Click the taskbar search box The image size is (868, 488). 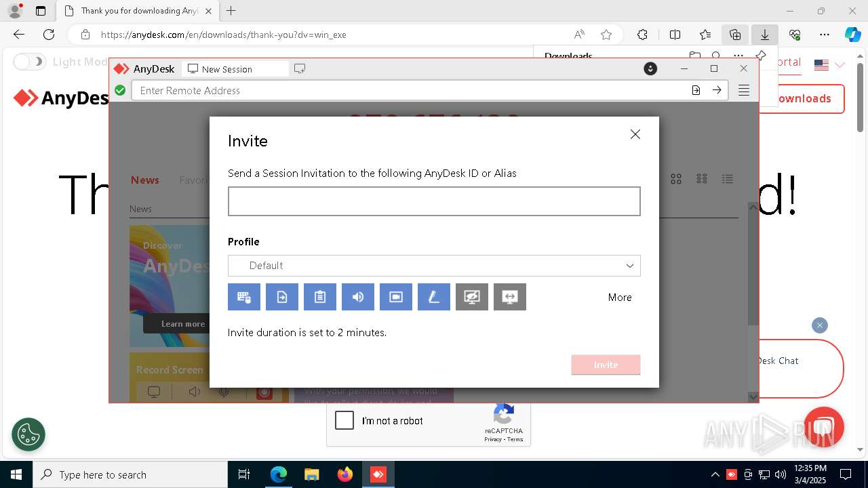[130, 474]
